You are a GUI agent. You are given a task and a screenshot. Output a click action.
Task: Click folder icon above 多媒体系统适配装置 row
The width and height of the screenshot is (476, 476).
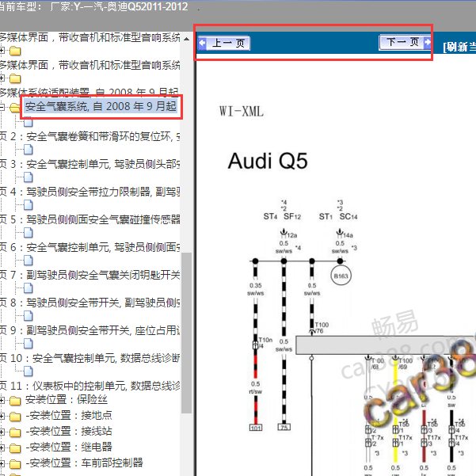15,78
